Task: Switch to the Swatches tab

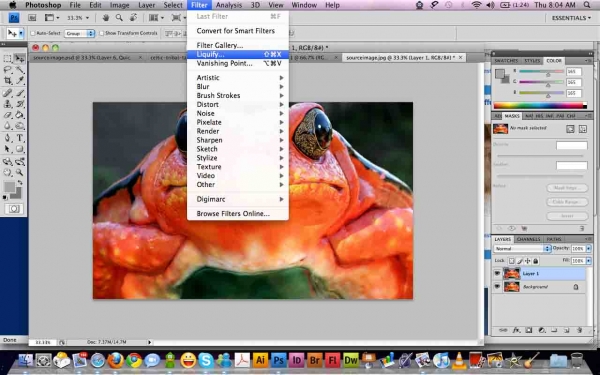Action: tap(506, 61)
